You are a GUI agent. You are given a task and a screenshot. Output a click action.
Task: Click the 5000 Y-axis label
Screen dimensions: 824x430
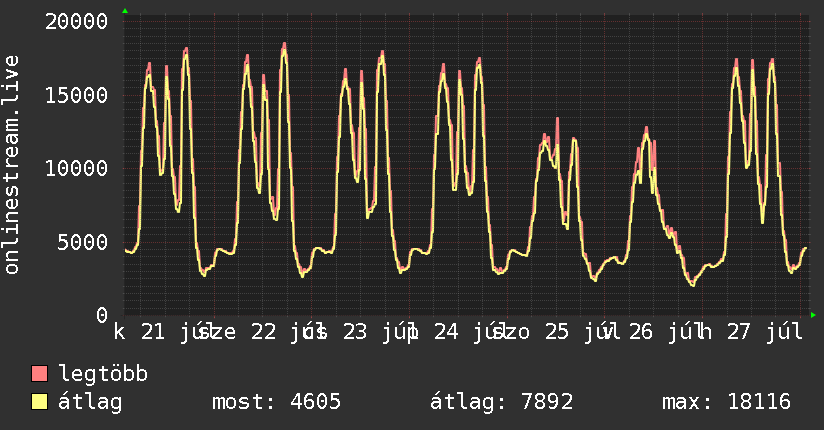pyautogui.click(x=83, y=242)
